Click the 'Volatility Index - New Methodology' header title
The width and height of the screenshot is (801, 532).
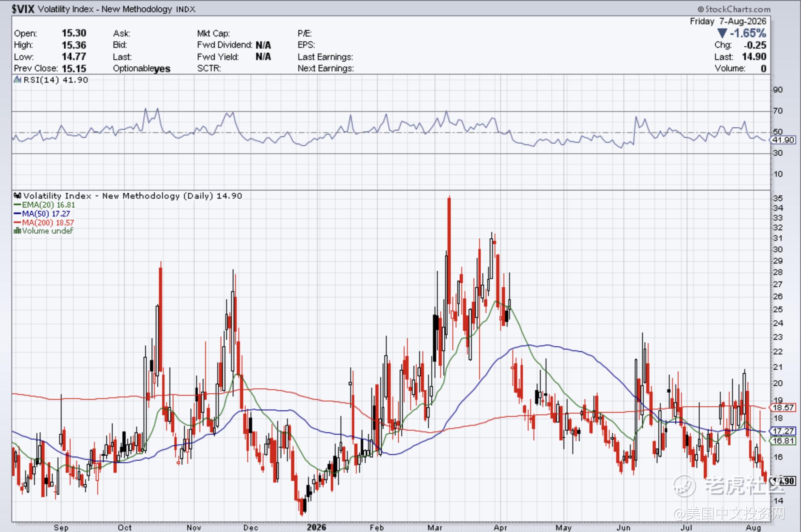[105, 9]
